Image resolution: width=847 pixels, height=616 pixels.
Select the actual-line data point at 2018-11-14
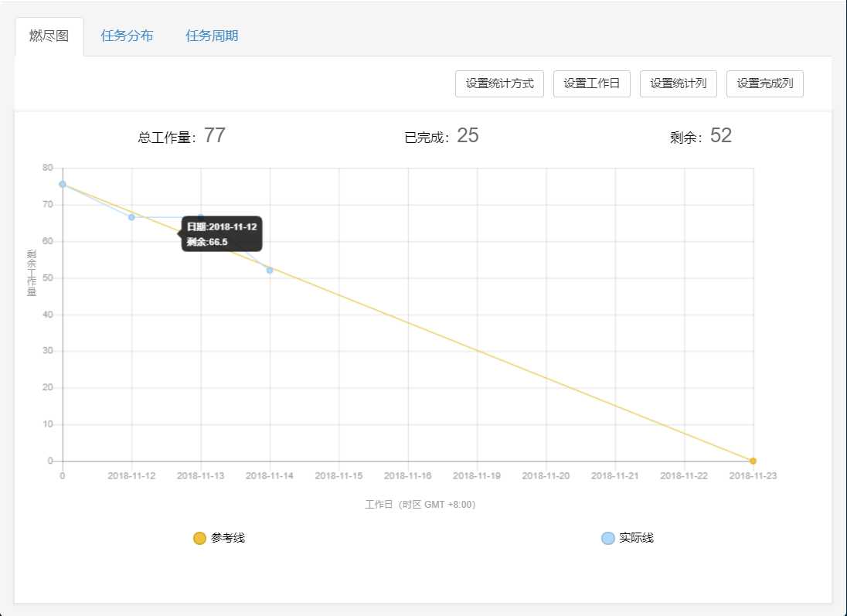[270, 271]
